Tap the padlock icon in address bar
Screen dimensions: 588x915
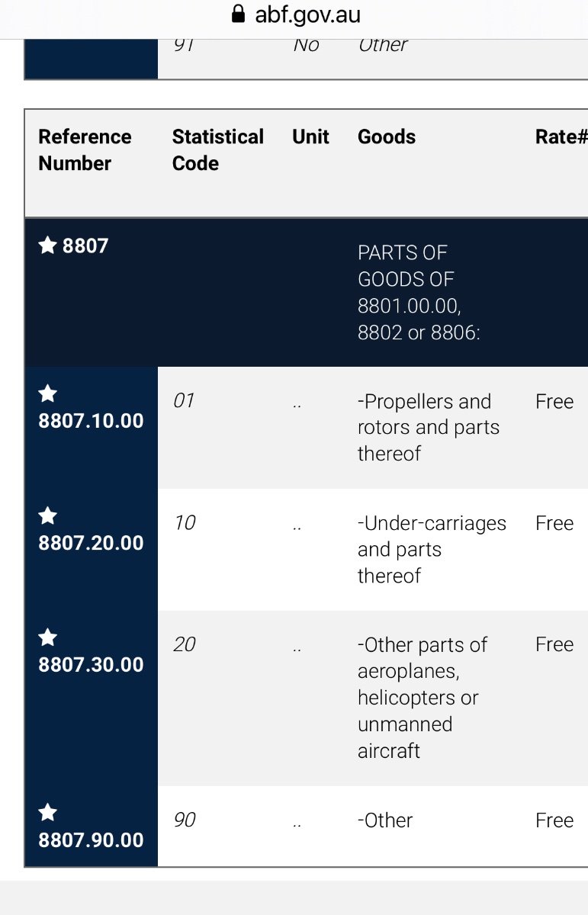(239, 14)
